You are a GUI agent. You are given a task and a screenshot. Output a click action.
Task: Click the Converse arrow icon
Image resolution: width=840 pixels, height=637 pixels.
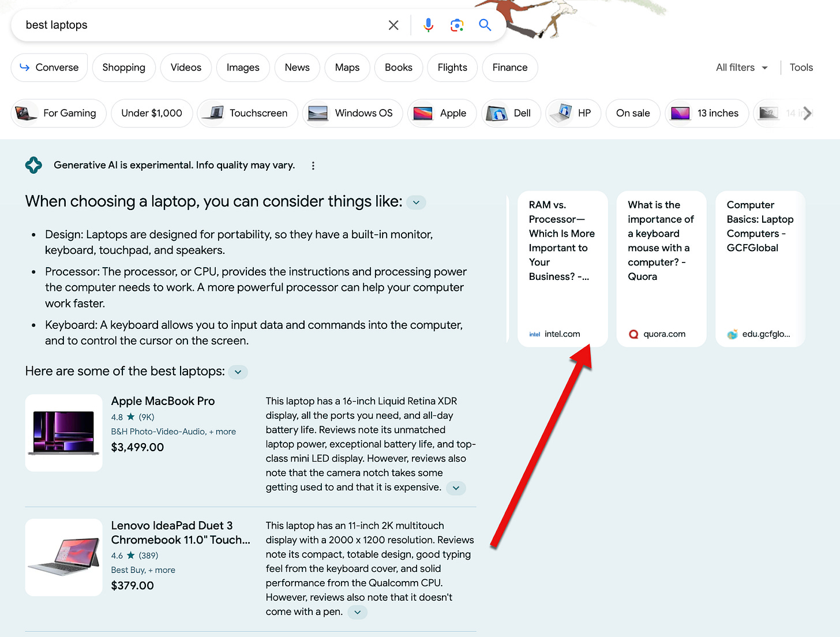(x=25, y=68)
